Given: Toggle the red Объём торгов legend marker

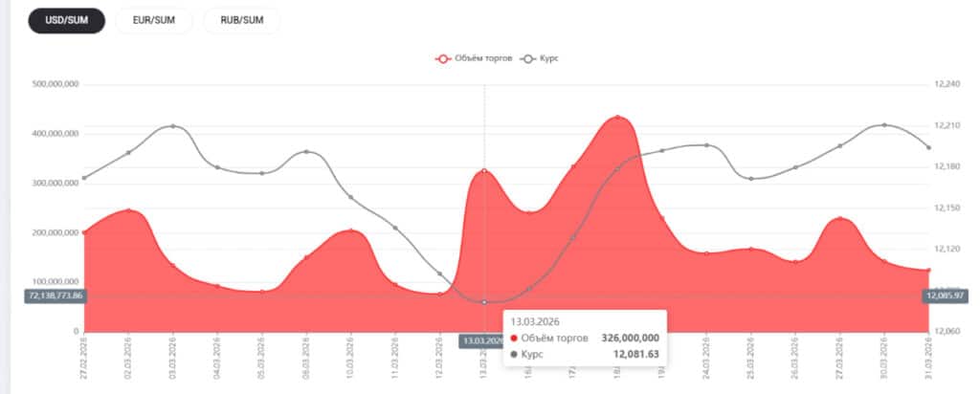Looking at the screenshot, I should tap(443, 59).
